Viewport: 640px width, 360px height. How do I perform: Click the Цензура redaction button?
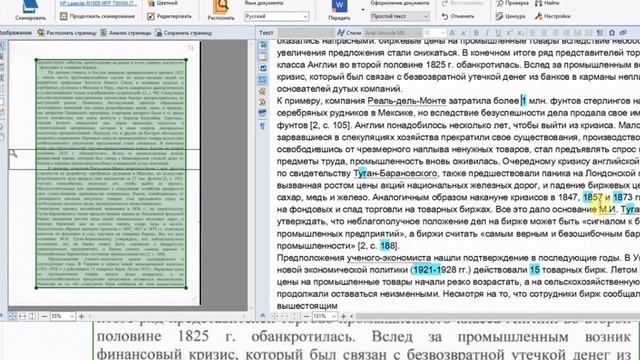[x=510, y=16]
